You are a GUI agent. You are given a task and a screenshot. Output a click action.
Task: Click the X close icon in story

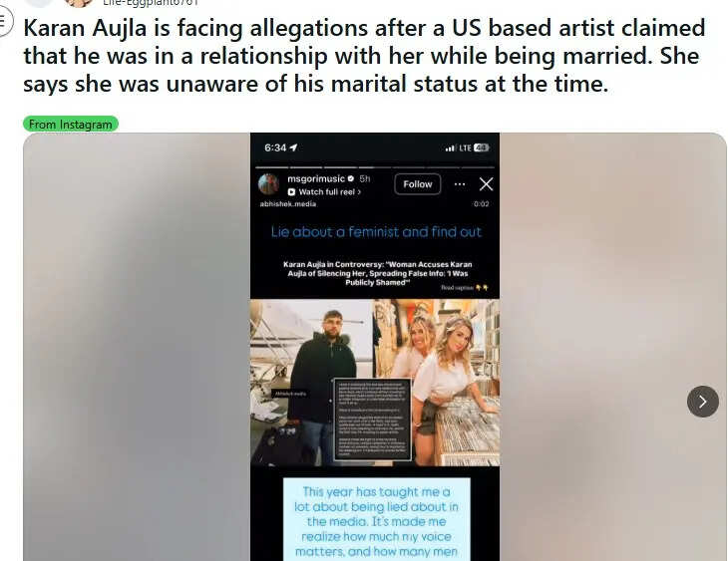click(x=486, y=184)
